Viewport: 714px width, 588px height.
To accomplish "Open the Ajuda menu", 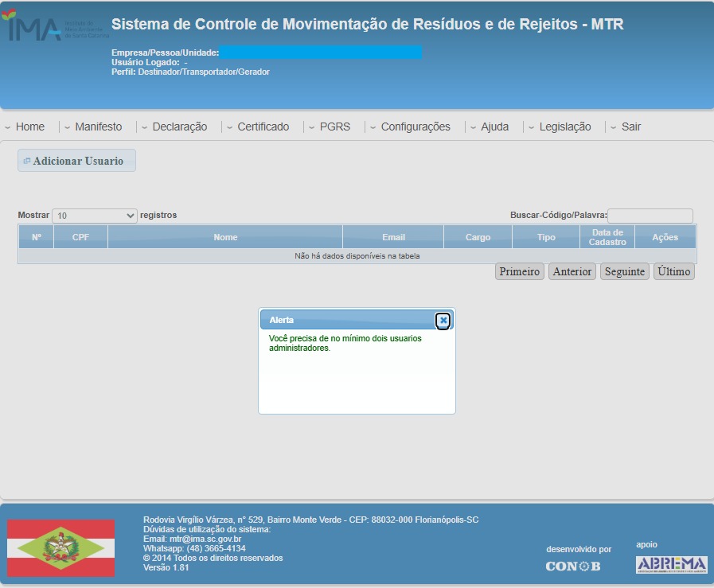I will pyautogui.click(x=494, y=127).
